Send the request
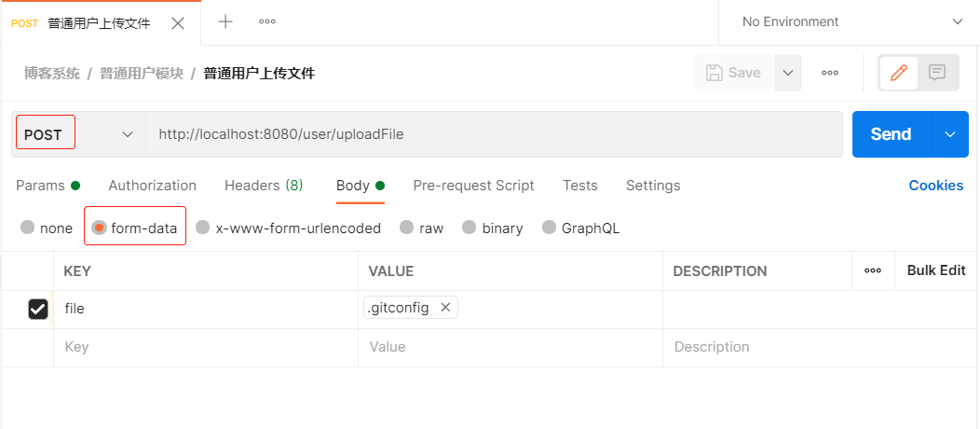 892,134
